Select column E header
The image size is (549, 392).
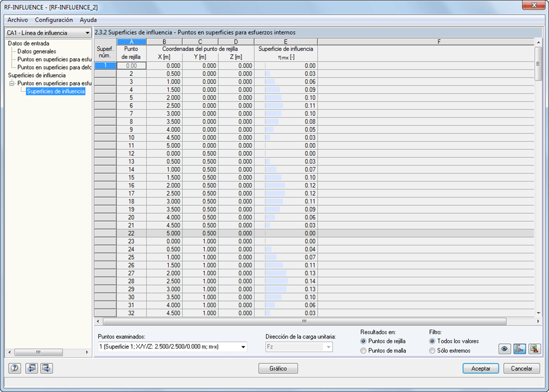point(286,42)
